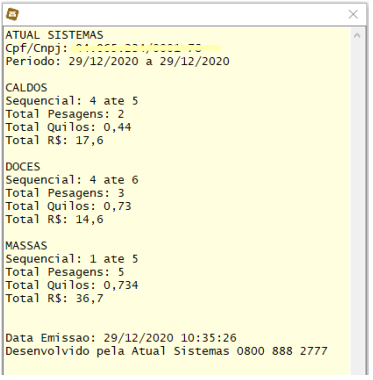Close the report window
The height and width of the screenshot is (380, 373).
[x=353, y=14]
